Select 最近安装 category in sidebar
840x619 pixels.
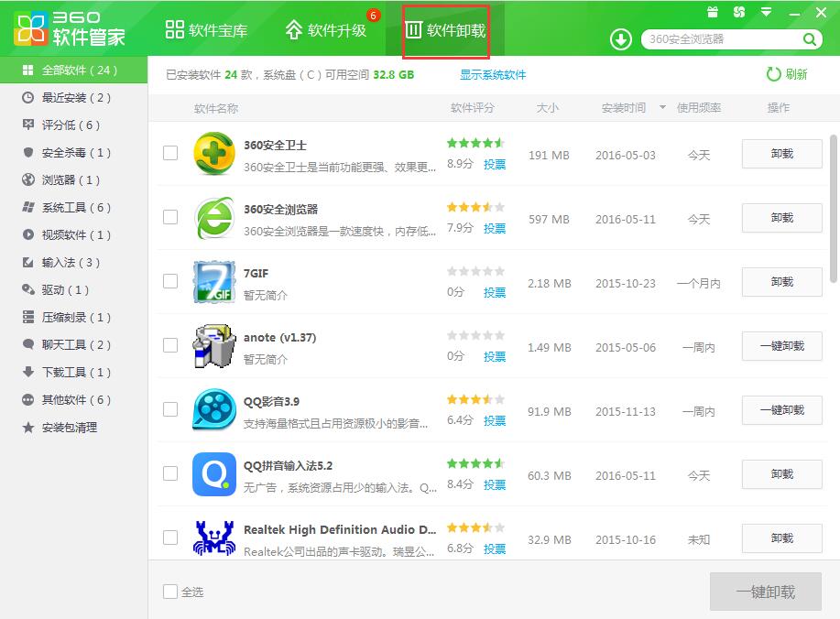pyautogui.click(x=73, y=97)
